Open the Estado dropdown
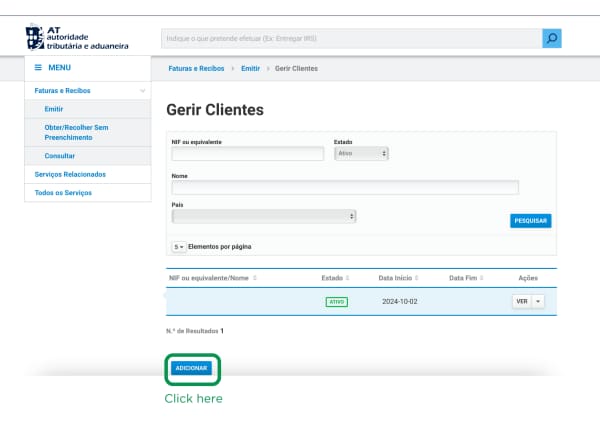 coord(361,153)
